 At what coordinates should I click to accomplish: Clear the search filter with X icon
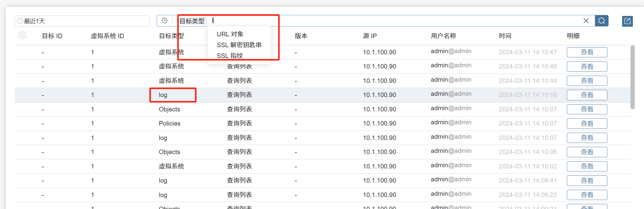point(586,21)
